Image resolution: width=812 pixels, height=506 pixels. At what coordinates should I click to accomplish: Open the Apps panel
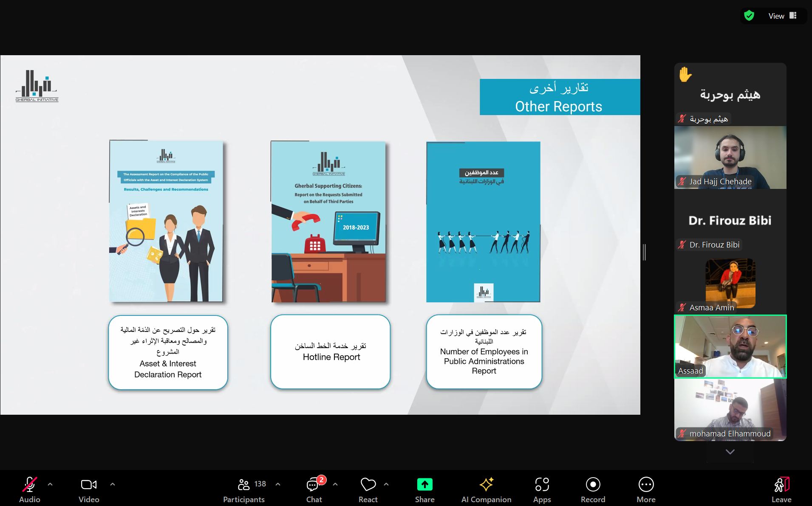click(542, 484)
